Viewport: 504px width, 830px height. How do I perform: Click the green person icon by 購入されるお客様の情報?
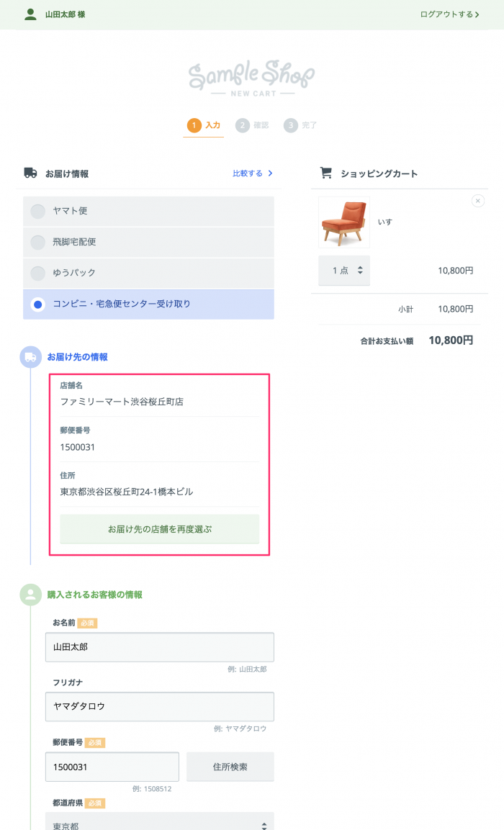click(x=31, y=595)
